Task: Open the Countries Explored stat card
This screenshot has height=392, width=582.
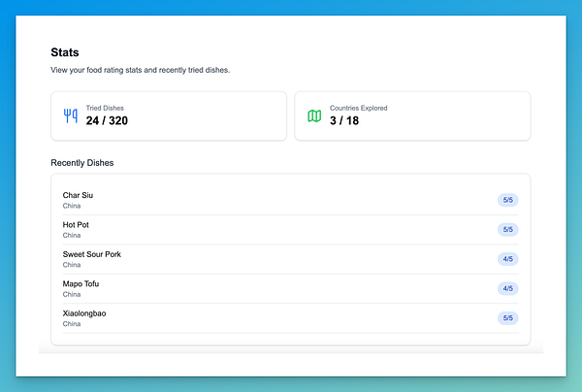Action: [x=412, y=116]
